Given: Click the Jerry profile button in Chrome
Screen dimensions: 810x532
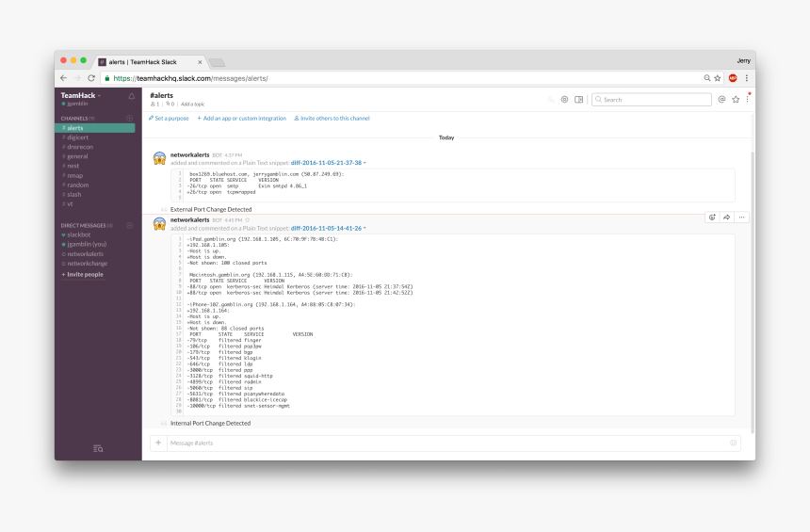Looking at the screenshot, I should pos(743,61).
